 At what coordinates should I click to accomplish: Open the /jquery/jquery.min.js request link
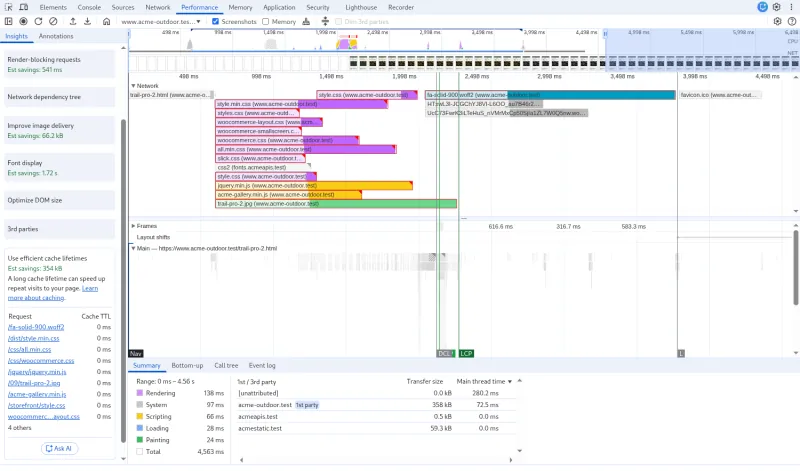(x=37, y=372)
